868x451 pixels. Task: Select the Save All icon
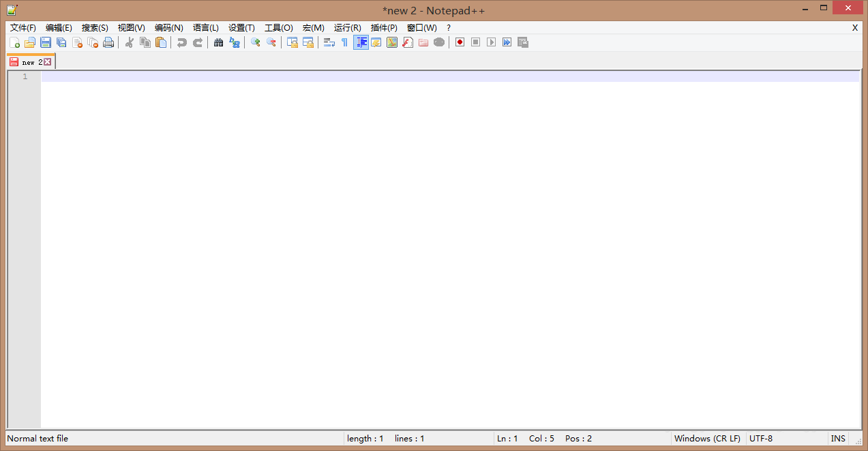[x=61, y=42]
